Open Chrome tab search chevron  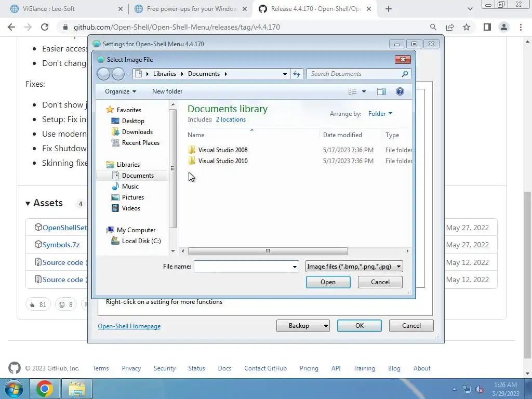pos(470,9)
